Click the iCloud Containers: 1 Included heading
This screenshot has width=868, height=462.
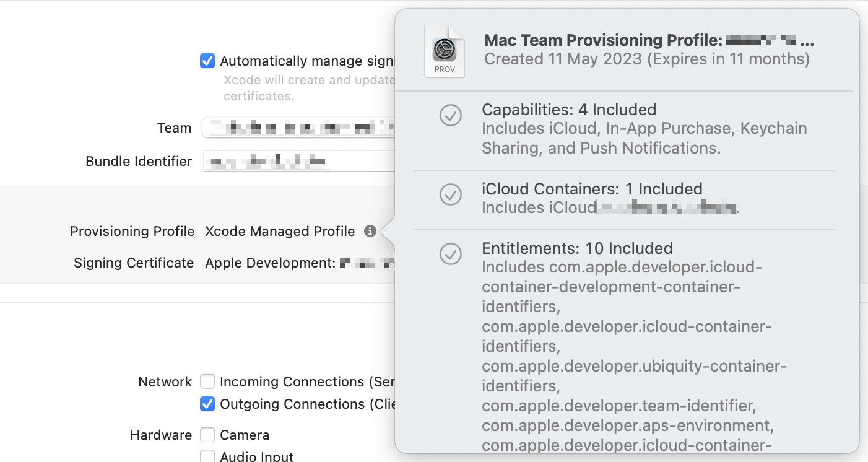pyautogui.click(x=592, y=189)
